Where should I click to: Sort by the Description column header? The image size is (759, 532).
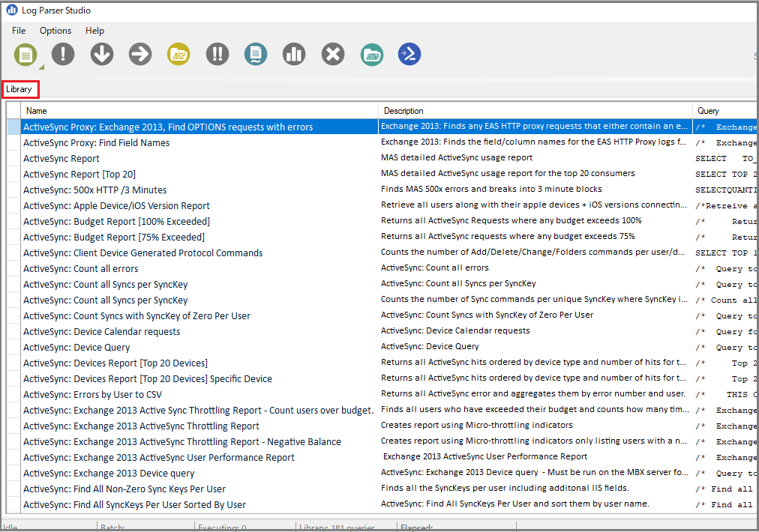tap(535, 111)
